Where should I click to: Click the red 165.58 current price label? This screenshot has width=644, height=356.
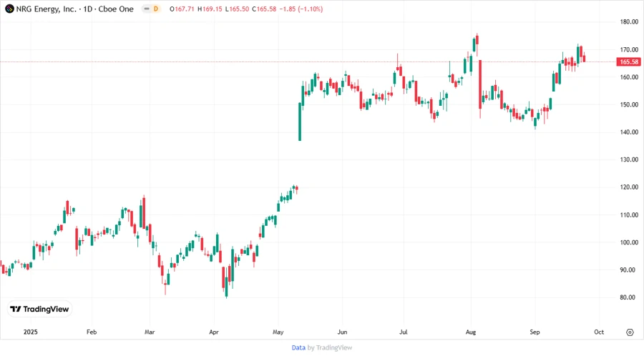(x=629, y=62)
